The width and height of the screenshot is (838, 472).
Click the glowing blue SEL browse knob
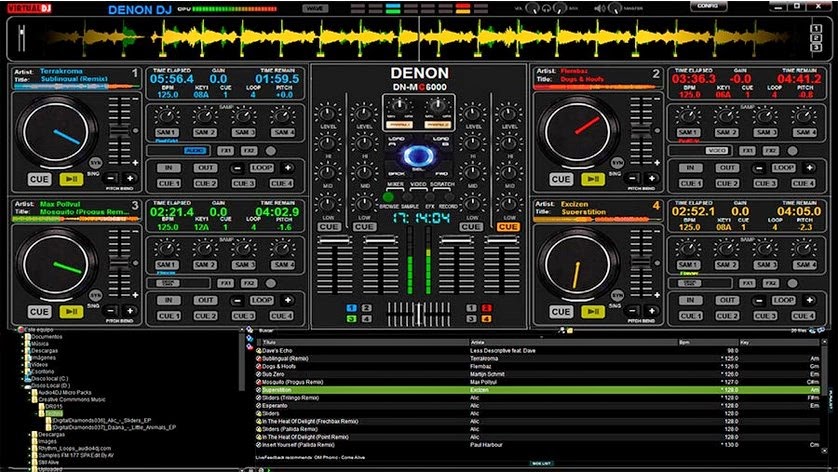tap(418, 156)
